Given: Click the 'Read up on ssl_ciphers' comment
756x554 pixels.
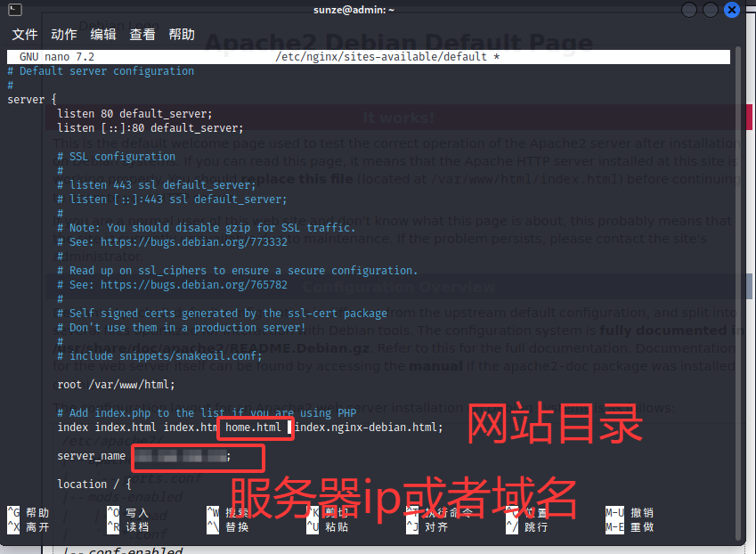Looking at the screenshot, I should (237, 271).
